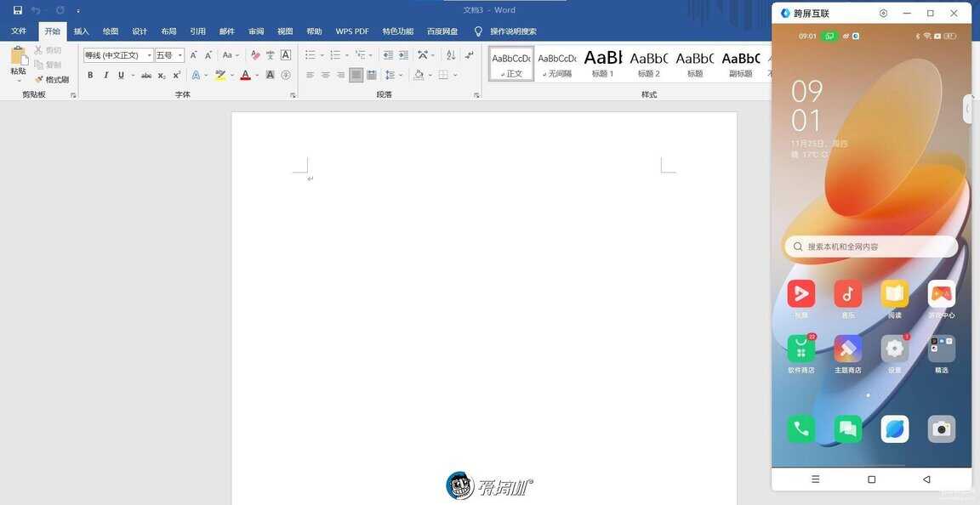
Task: Click the phonetic guide (拼音) icon
Action: pos(270,55)
